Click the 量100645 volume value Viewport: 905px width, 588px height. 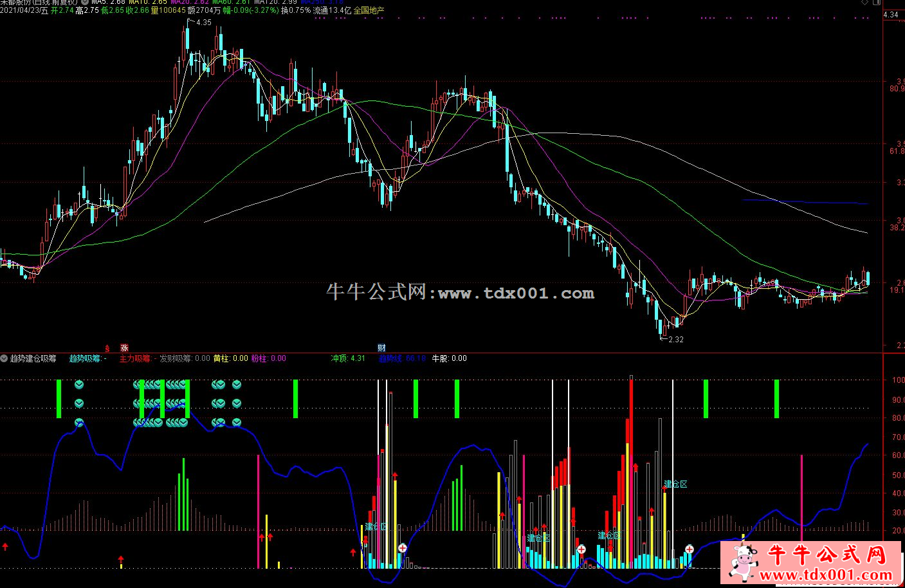pos(168,10)
